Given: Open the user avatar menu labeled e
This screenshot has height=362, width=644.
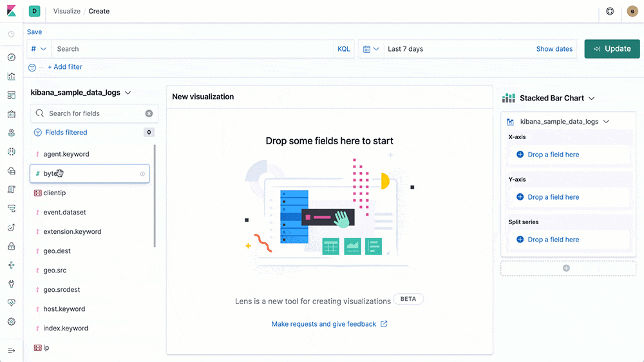Looking at the screenshot, I should (x=632, y=11).
